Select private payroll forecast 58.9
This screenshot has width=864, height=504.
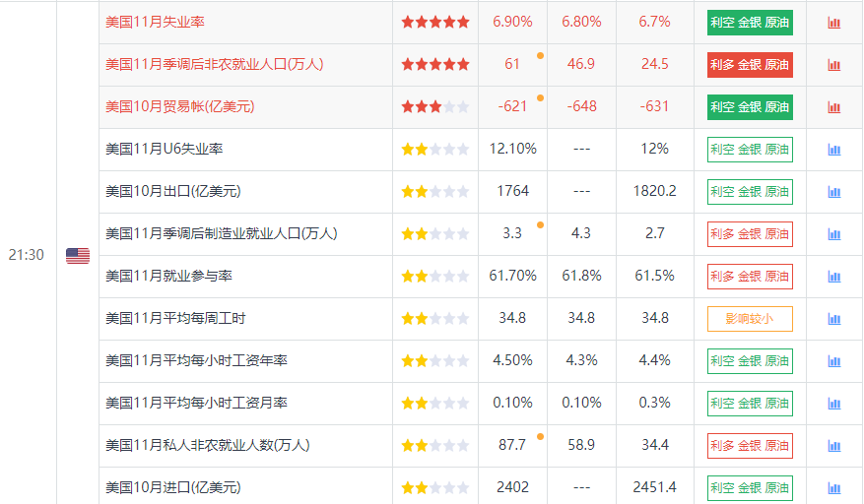[581, 445]
